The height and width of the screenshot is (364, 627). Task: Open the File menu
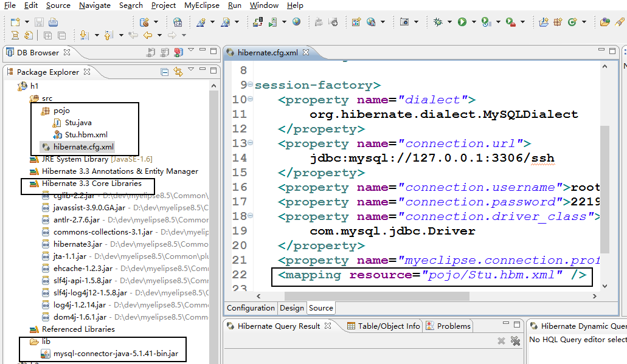10,5
